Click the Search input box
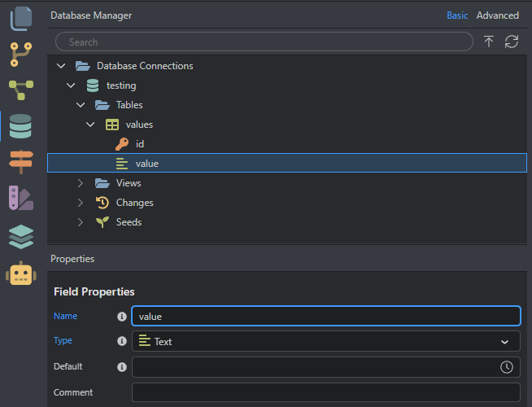This screenshot has height=407, width=532. click(x=264, y=42)
